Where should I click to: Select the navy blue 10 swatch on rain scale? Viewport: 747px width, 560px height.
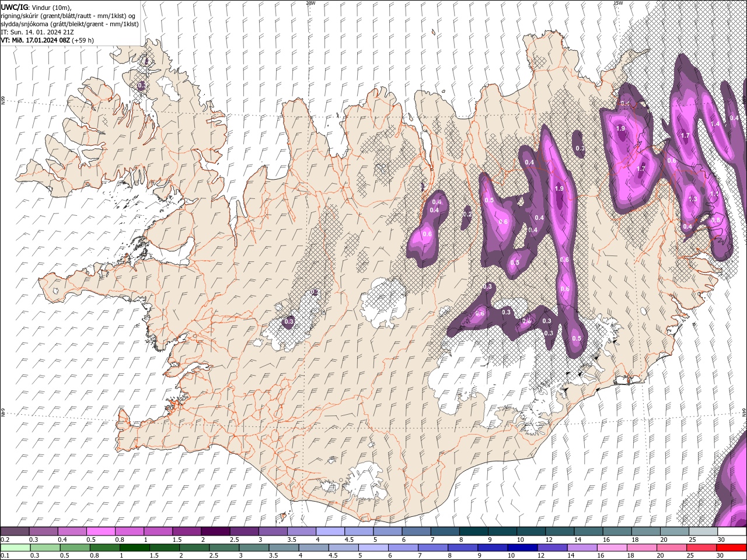point(522,548)
